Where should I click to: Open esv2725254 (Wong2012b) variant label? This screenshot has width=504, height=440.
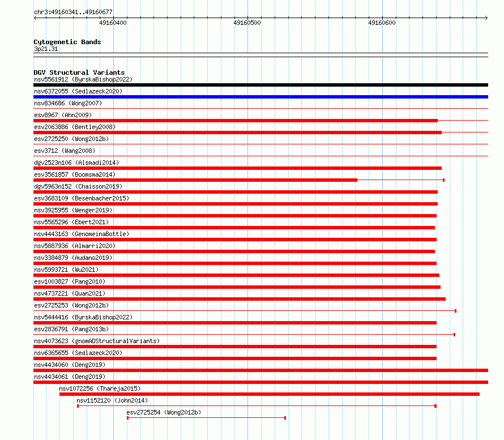point(164,412)
